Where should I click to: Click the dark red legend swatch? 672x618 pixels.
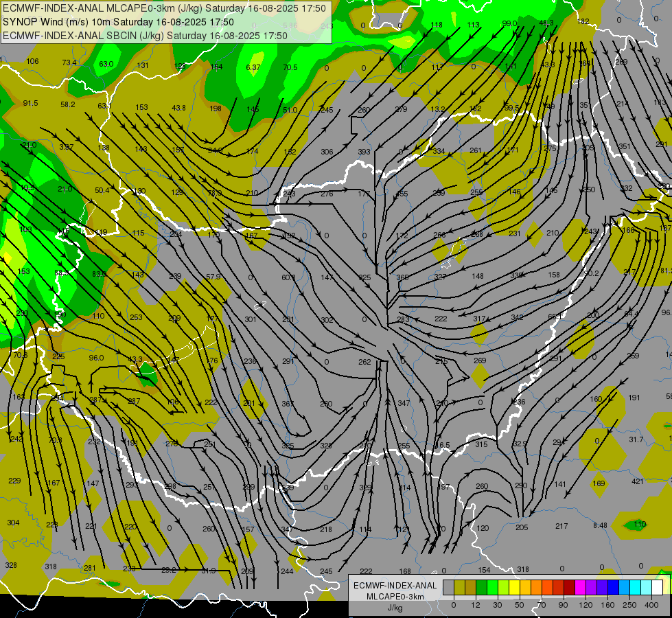pos(569,587)
